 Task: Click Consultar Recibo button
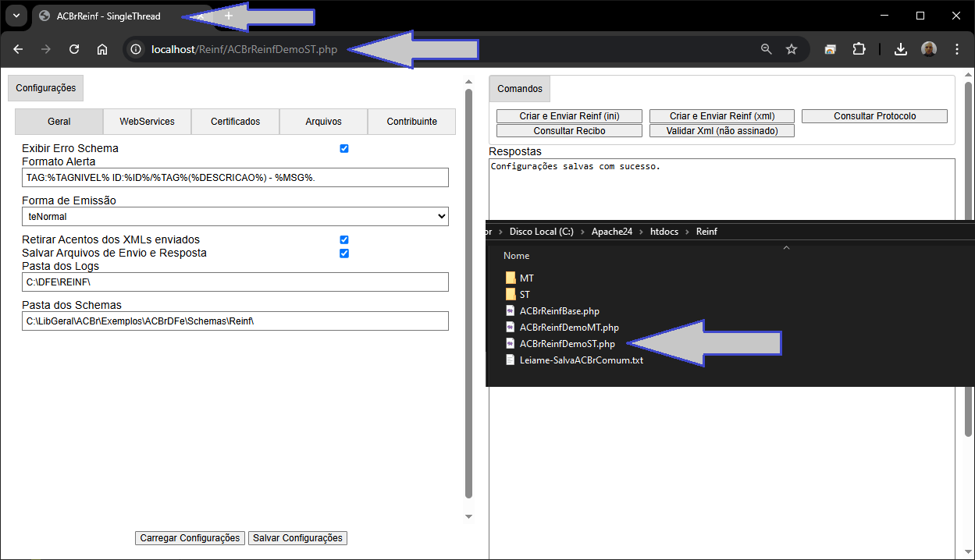[569, 131]
